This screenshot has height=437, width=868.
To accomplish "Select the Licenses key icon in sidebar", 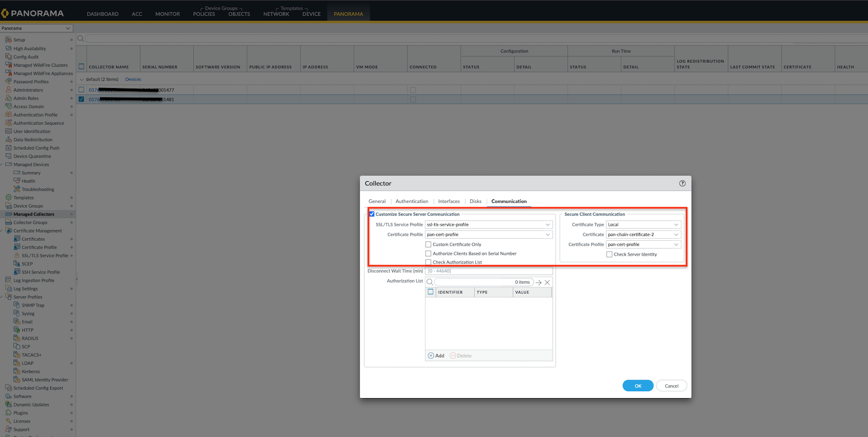I will click(x=8, y=421).
